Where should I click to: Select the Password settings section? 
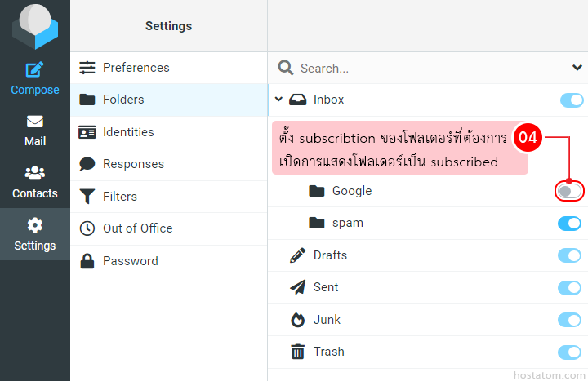coord(130,261)
